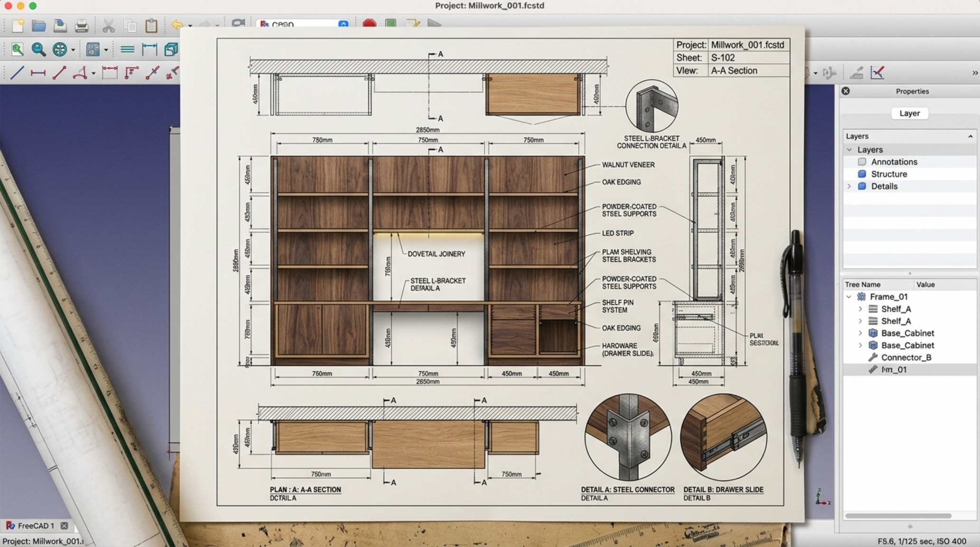The height and width of the screenshot is (547, 980).
Task: Click the sketch axes pencil icon
Action: (877, 73)
